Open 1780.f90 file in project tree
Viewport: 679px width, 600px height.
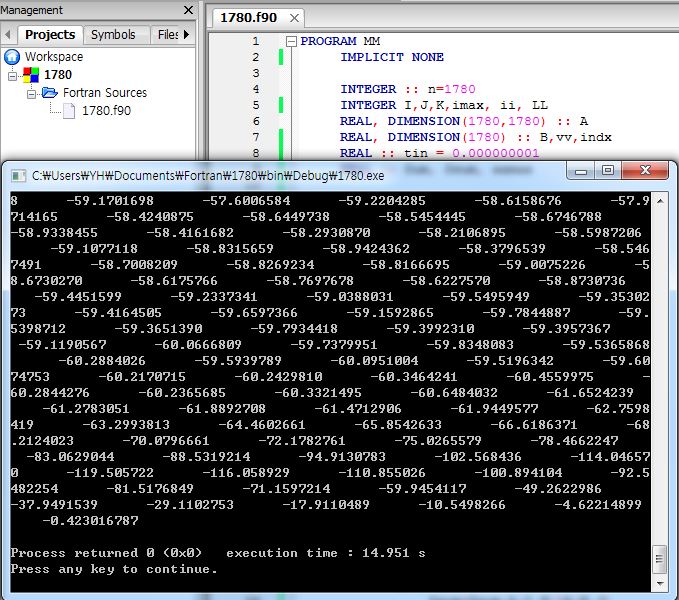pos(106,111)
